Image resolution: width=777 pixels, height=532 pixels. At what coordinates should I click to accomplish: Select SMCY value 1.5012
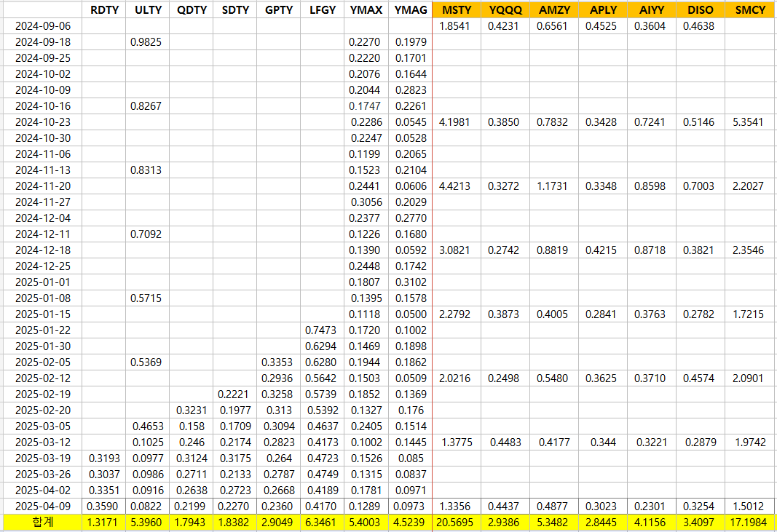(x=750, y=507)
